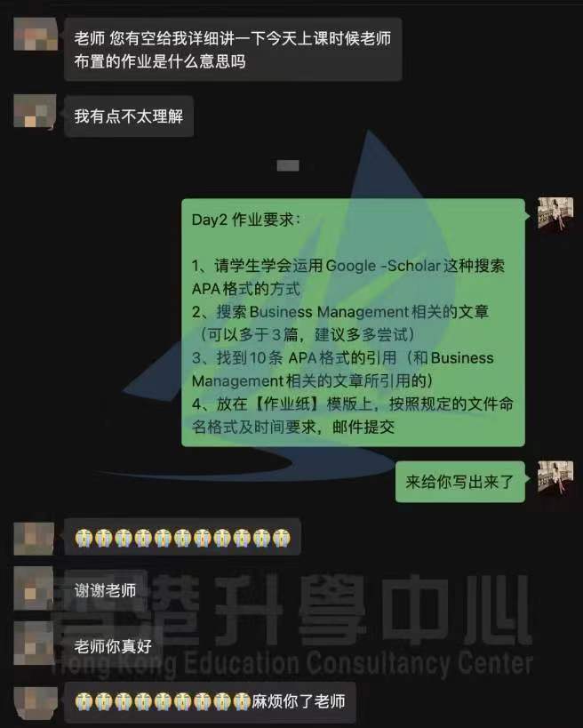The height and width of the screenshot is (728, 583).
Task: Tap the sender avatar beside 来给你写出来了
Action: (555, 478)
